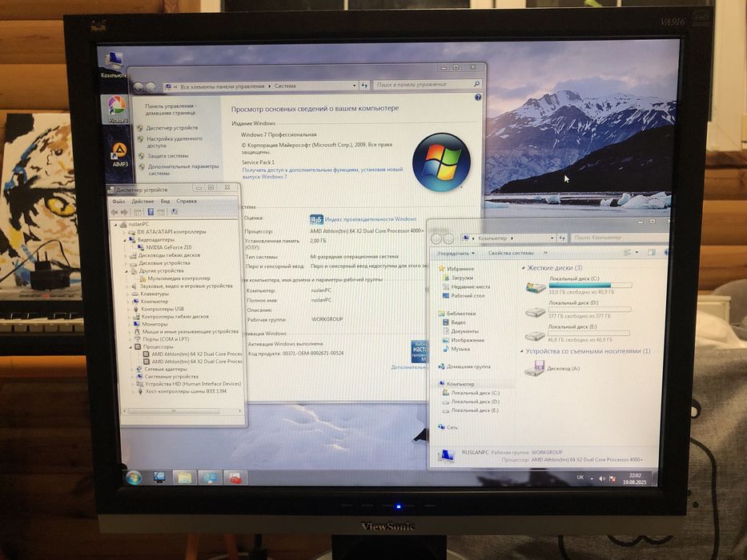The image size is (747, 560).
Task: Open the Вид menu in Device Manager
Action: (x=165, y=202)
